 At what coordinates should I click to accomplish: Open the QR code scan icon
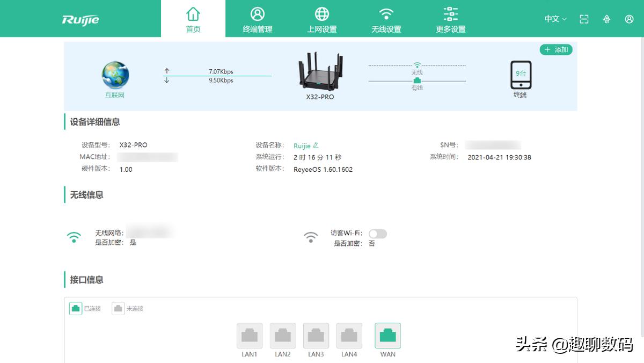(584, 19)
